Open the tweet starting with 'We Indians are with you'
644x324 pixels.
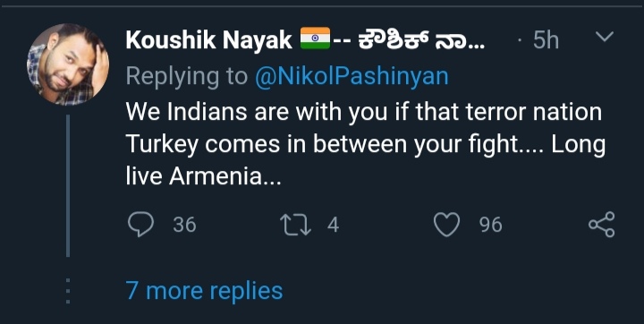pyautogui.click(x=365, y=144)
